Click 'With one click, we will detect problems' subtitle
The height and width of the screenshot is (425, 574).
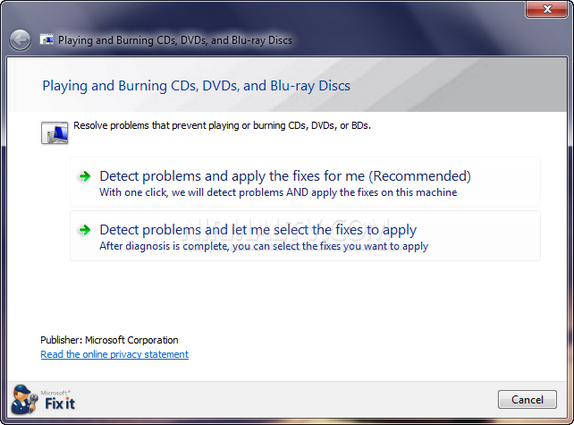pos(278,192)
